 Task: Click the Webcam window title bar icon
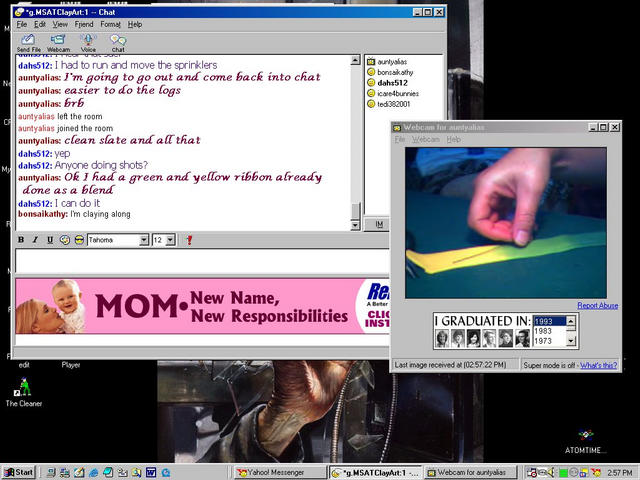coord(397,128)
